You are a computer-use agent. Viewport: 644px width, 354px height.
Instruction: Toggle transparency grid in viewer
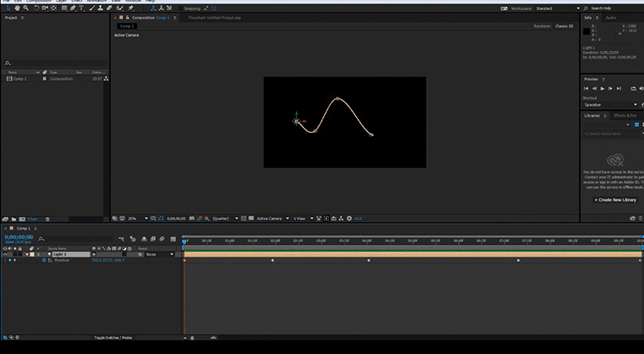(251, 219)
